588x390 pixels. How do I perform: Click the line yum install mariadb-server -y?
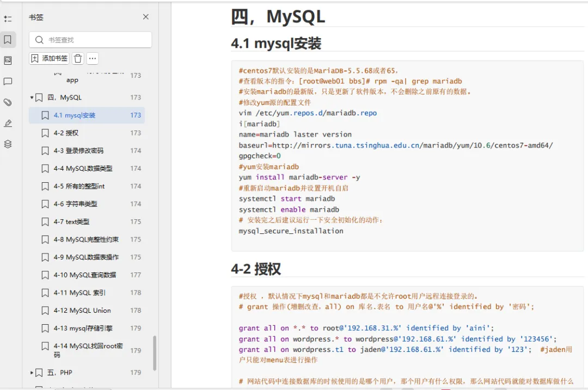tap(299, 177)
